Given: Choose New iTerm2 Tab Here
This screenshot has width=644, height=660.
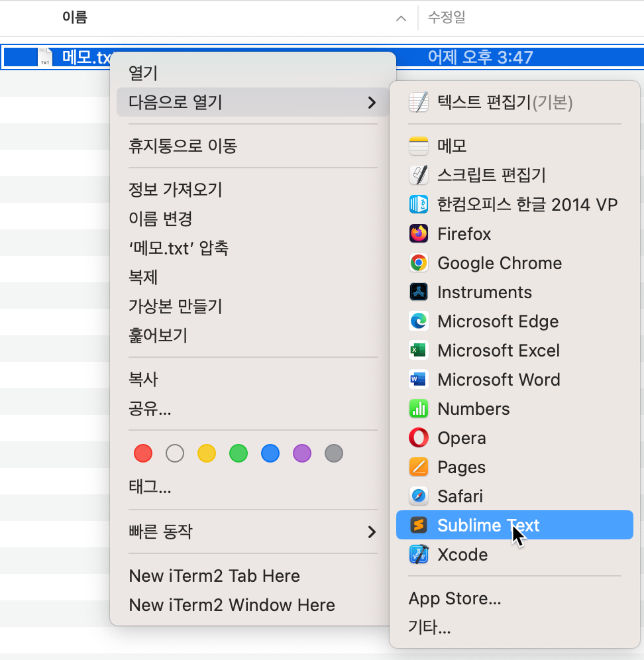Looking at the screenshot, I should pos(252,576).
